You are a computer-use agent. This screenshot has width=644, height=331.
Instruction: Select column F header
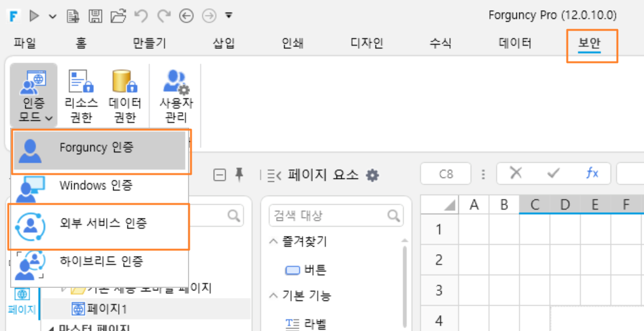tap(626, 205)
